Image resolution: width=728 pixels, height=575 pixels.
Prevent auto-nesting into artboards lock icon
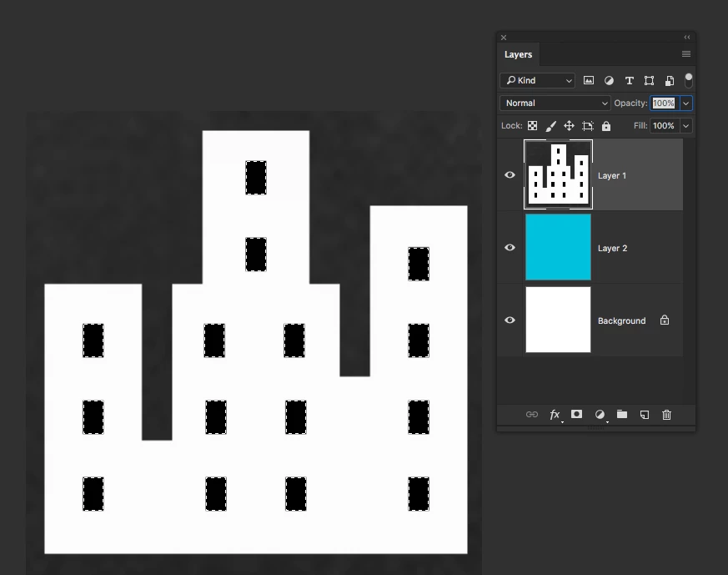pyautogui.click(x=588, y=126)
